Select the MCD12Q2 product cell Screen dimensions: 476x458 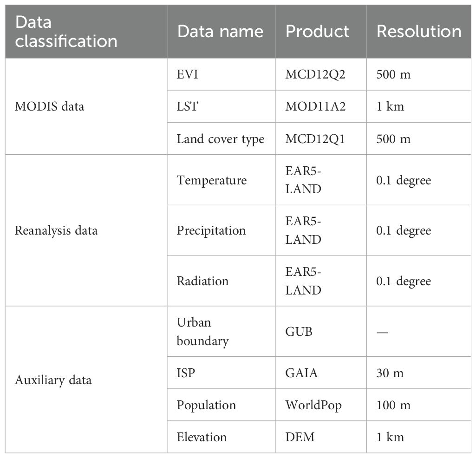(315, 74)
